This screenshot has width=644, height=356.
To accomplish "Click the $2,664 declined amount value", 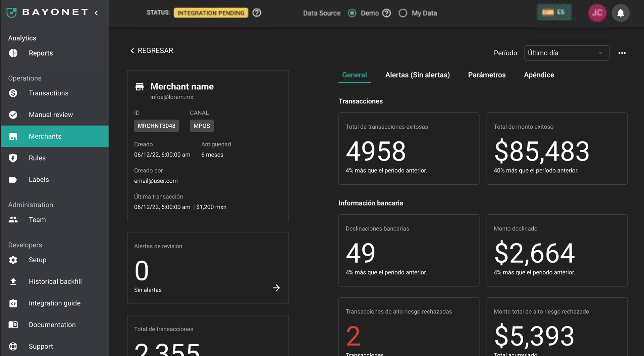I will (x=534, y=253).
